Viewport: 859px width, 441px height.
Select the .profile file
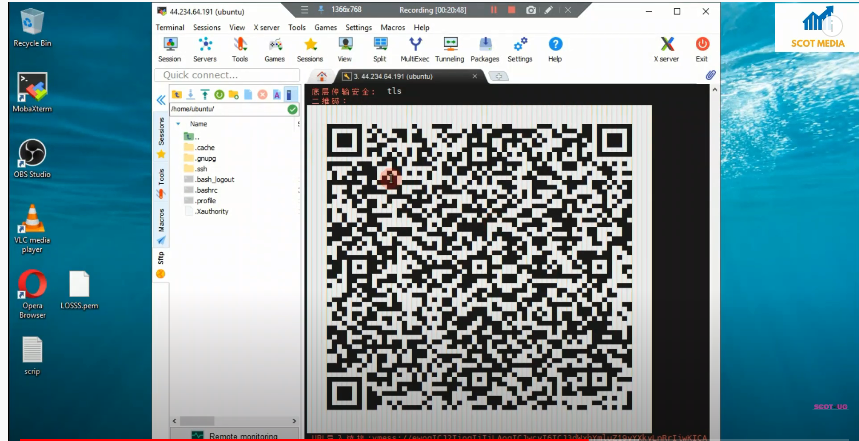(x=200, y=201)
